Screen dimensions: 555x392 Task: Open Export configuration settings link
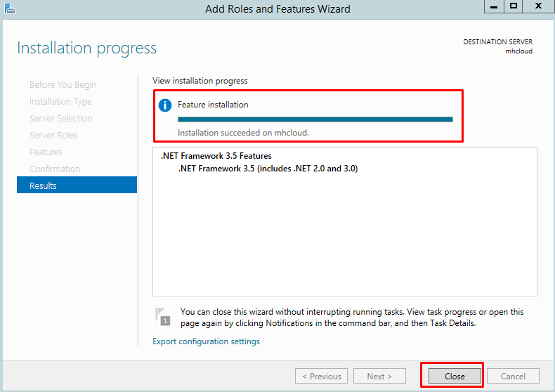click(206, 341)
